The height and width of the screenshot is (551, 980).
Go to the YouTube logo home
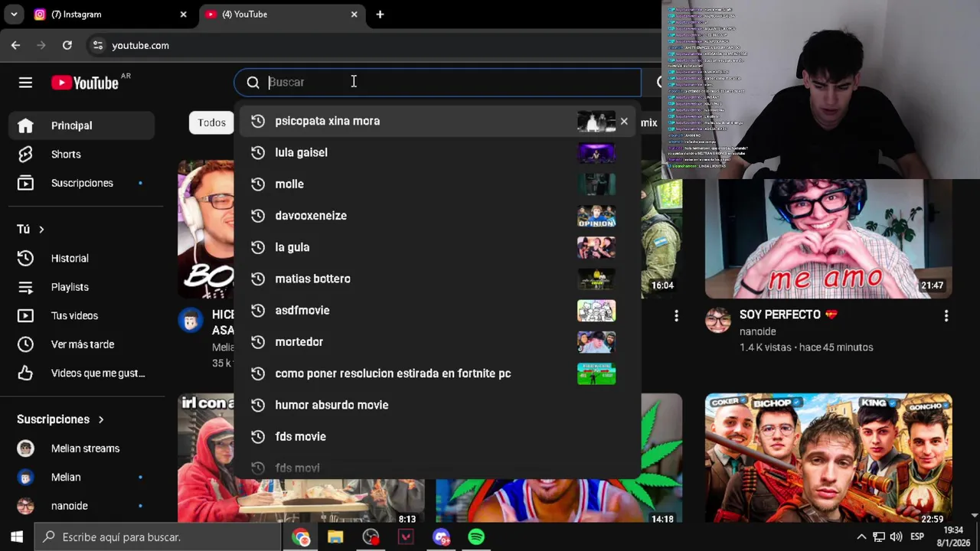tap(85, 83)
